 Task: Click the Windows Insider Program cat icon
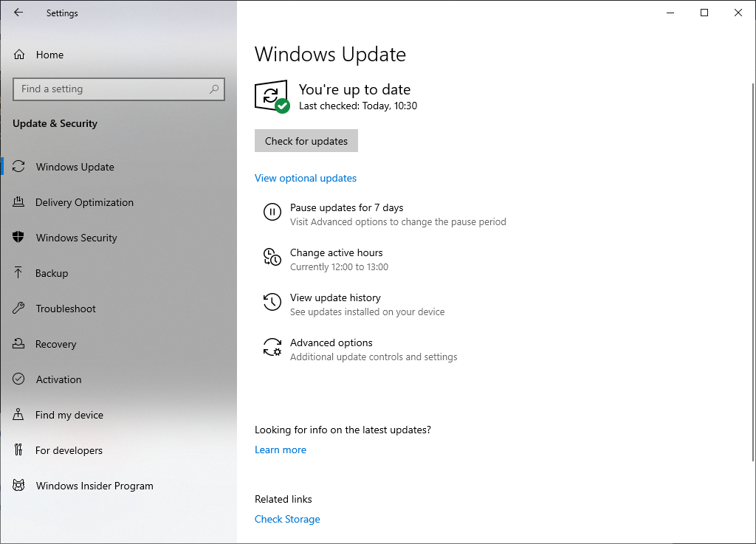pyautogui.click(x=18, y=485)
